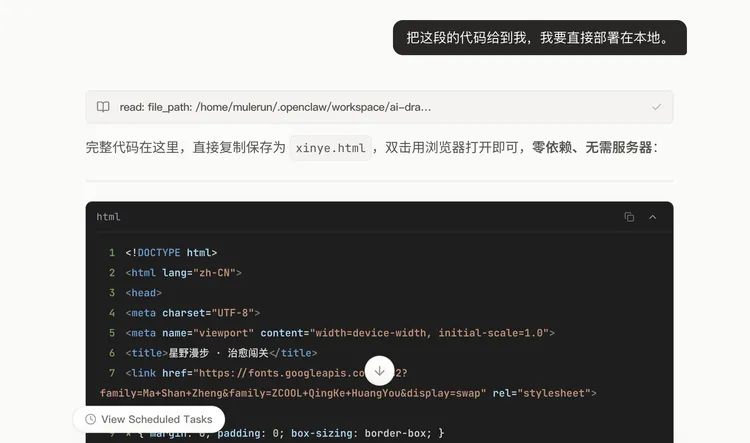Screen dimensions: 750x443
Task: Click the meta charset UTF-8 line
Action: point(192,313)
